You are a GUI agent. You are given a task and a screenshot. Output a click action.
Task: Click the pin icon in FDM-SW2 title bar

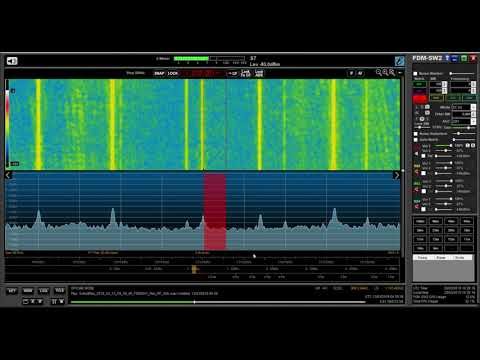click(447, 58)
